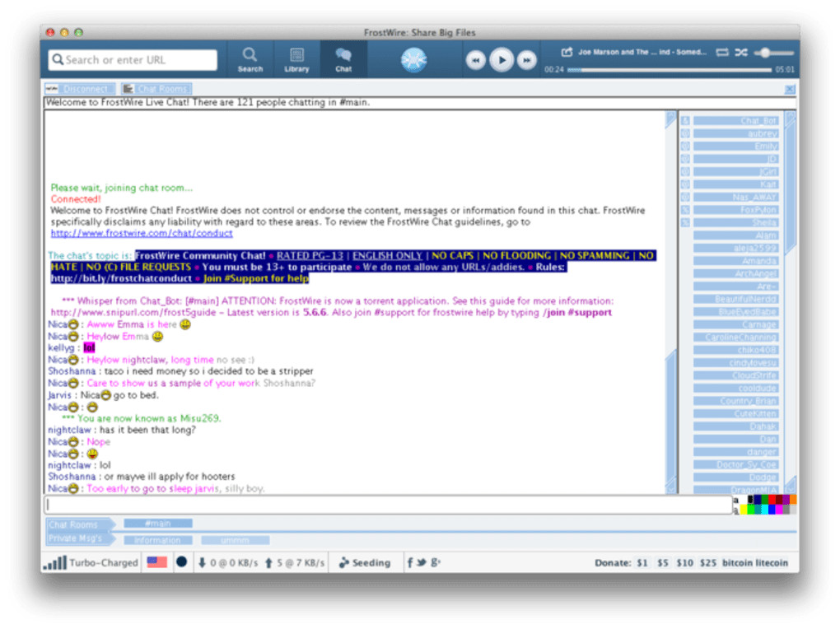Viewport: 840px width, 629px height.
Task: Skip to the next track
Action: click(526, 60)
